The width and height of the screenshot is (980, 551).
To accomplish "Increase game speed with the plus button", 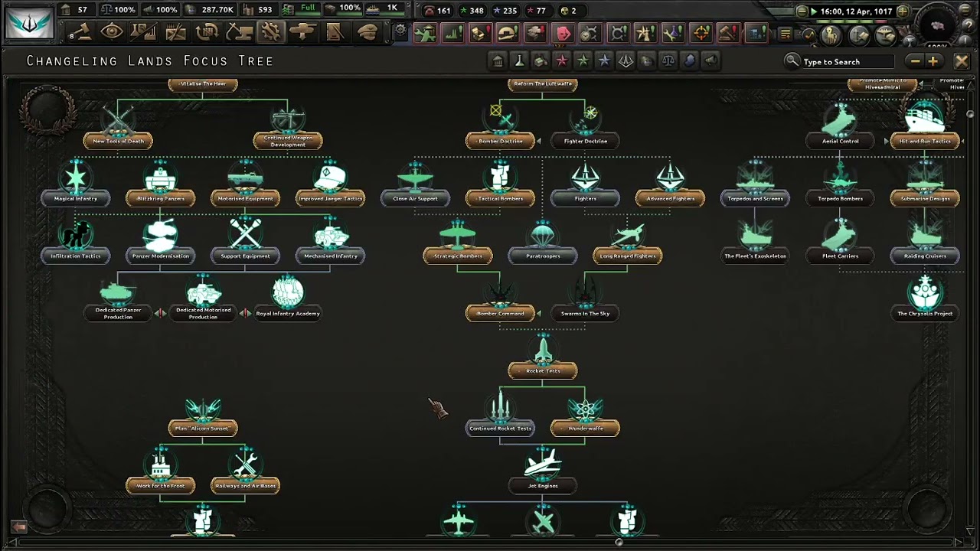I will click(903, 11).
